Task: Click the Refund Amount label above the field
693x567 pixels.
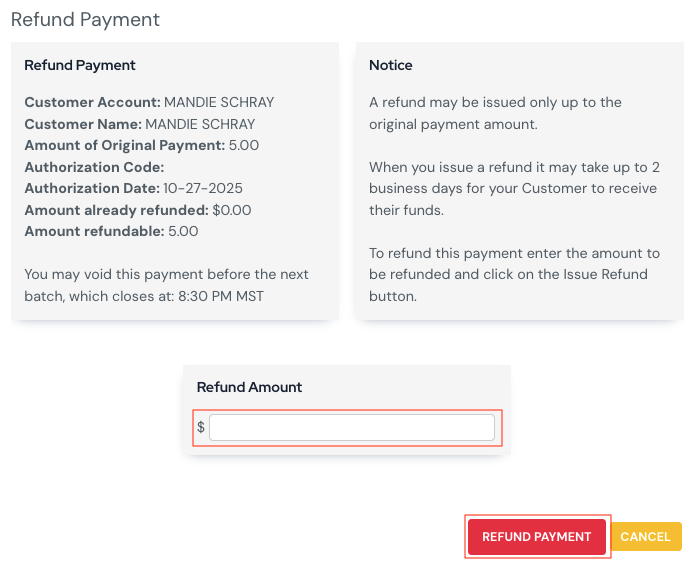Action: pyautogui.click(x=249, y=387)
